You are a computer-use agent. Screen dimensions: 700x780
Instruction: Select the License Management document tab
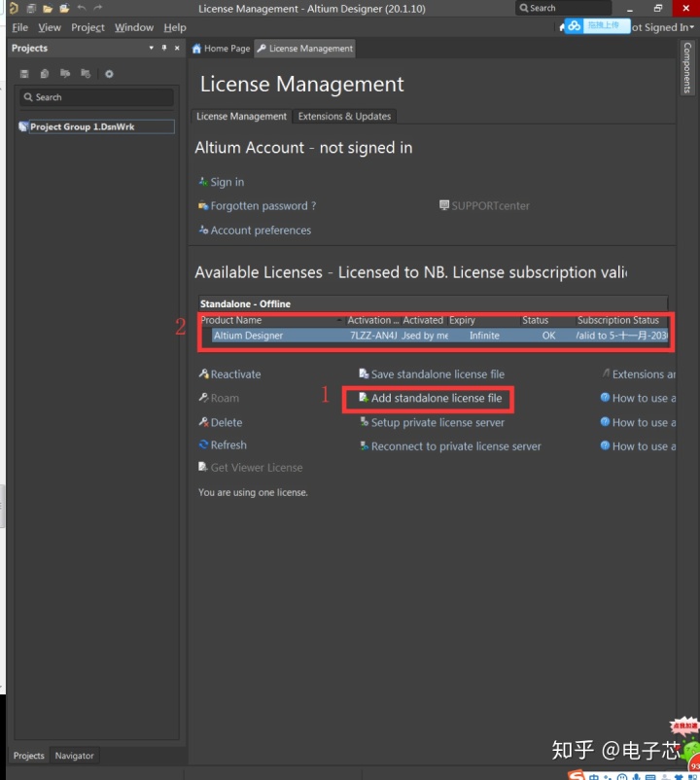coord(304,49)
